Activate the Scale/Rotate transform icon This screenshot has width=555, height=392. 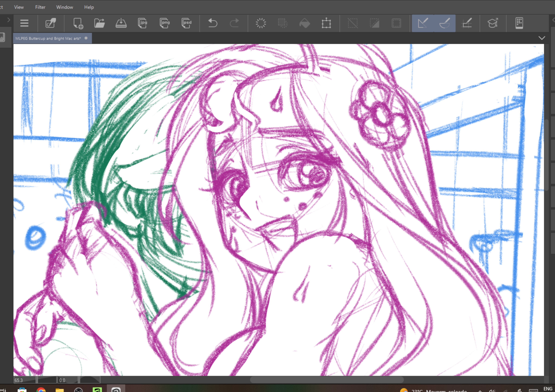326,23
